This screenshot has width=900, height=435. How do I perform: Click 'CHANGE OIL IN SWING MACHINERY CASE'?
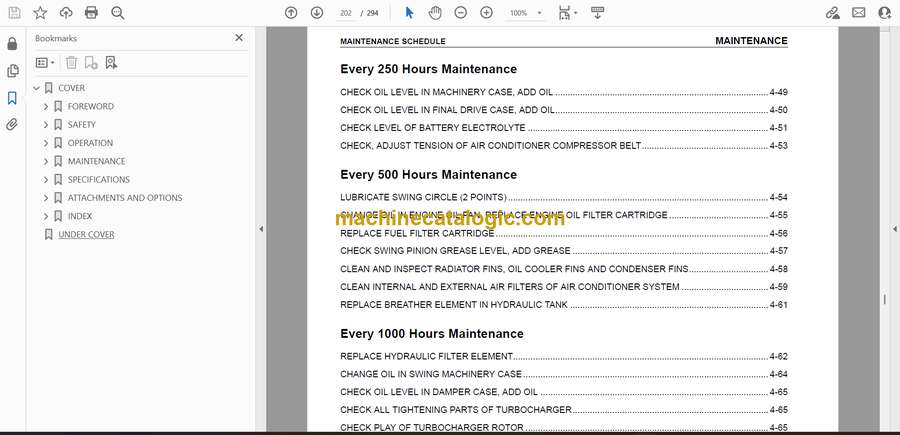pyautogui.click(x=431, y=374)
